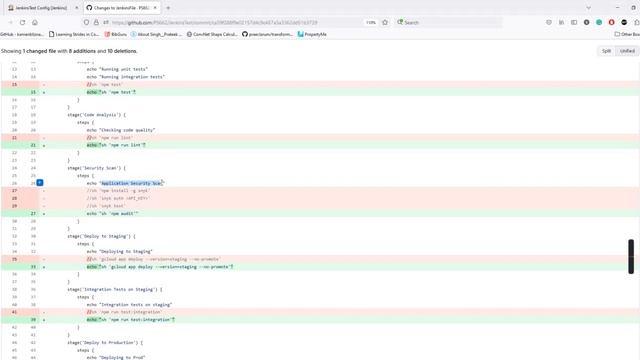The image size is (640, 360).
Task: Add a comment on the Application Security Scan line
Action: tap(40, 183)
